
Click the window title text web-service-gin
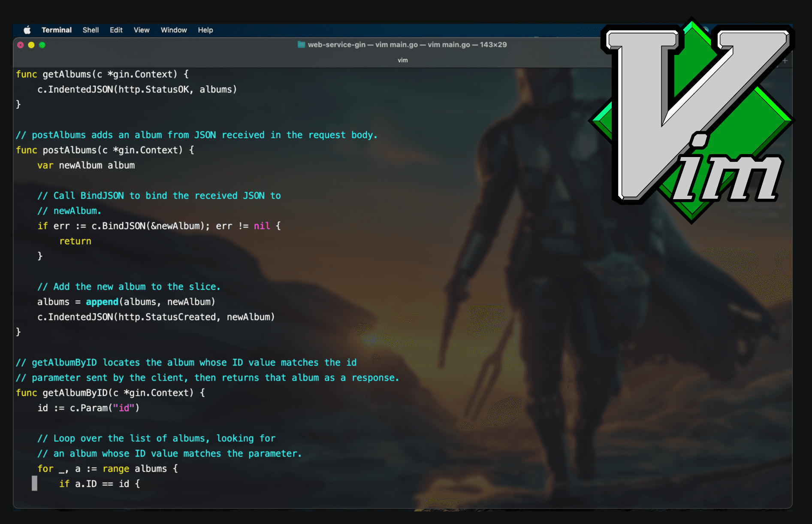tap(336, 45)
